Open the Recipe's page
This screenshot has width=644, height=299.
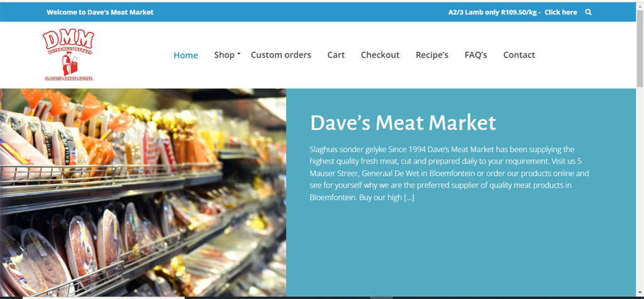432,55
